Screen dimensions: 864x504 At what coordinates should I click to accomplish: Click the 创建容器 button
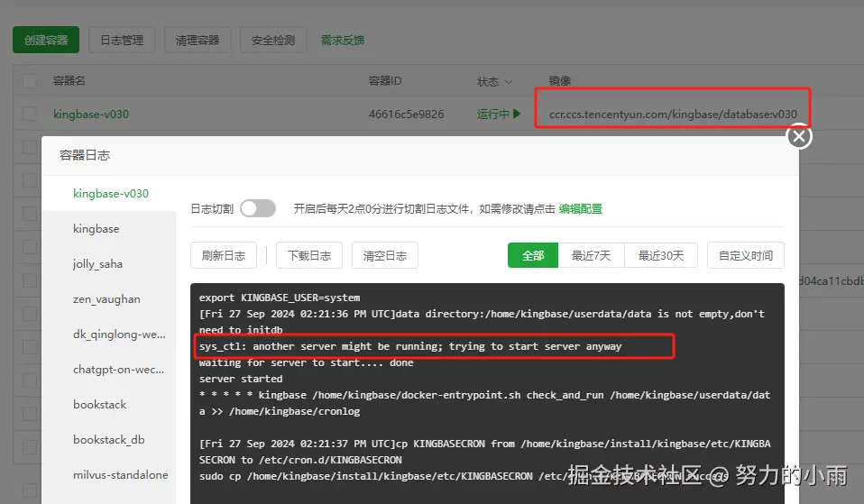pyautogui.click(x=46, y=40)
